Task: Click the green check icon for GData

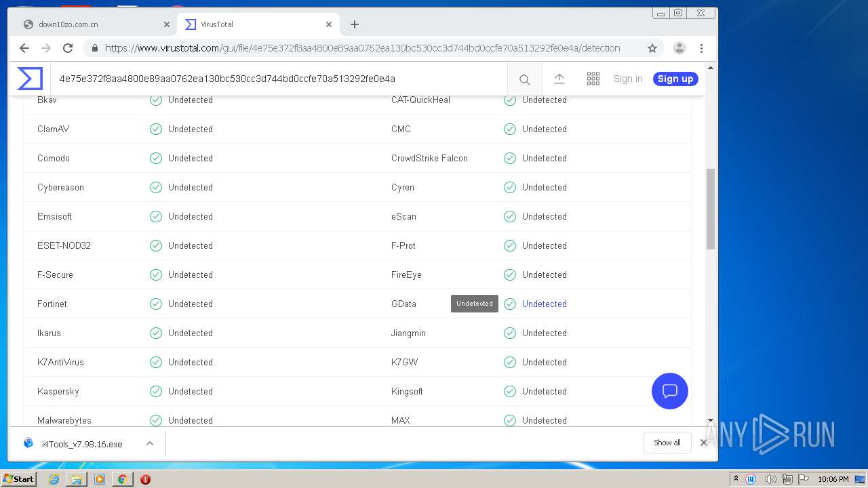Action: pos(510,304)
